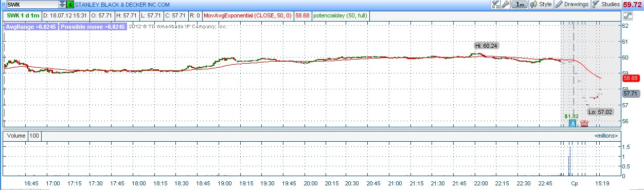Click the wrench chart settings icon
The image size is (644, 190).
coord(506,4)
